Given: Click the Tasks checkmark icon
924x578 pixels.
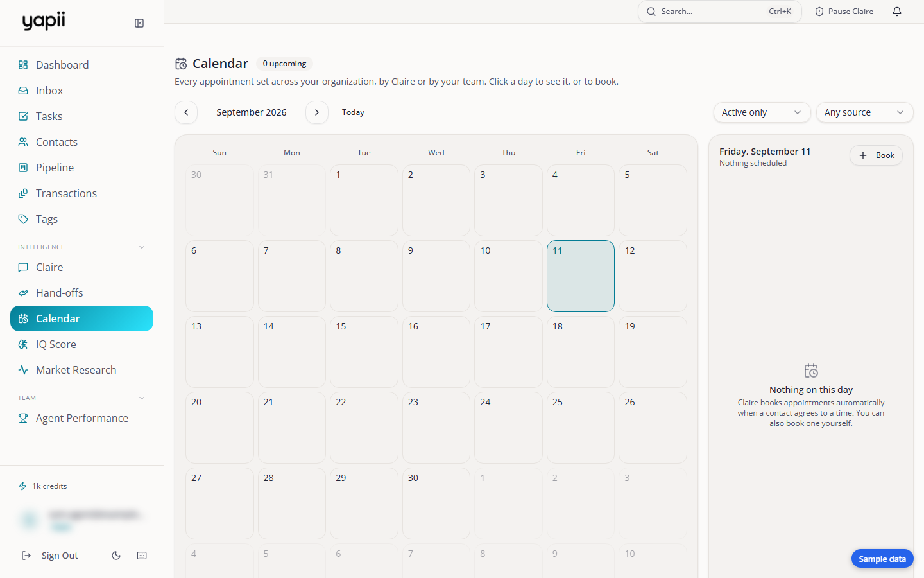Looking at the screenshot, I should pyautogui.click(x=23, y=116).
